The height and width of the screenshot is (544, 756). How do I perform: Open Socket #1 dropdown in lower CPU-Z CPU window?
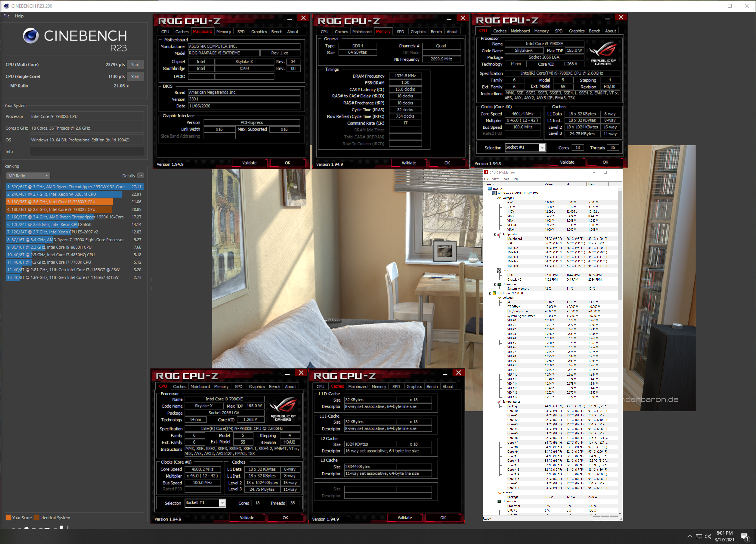(222, 503)
